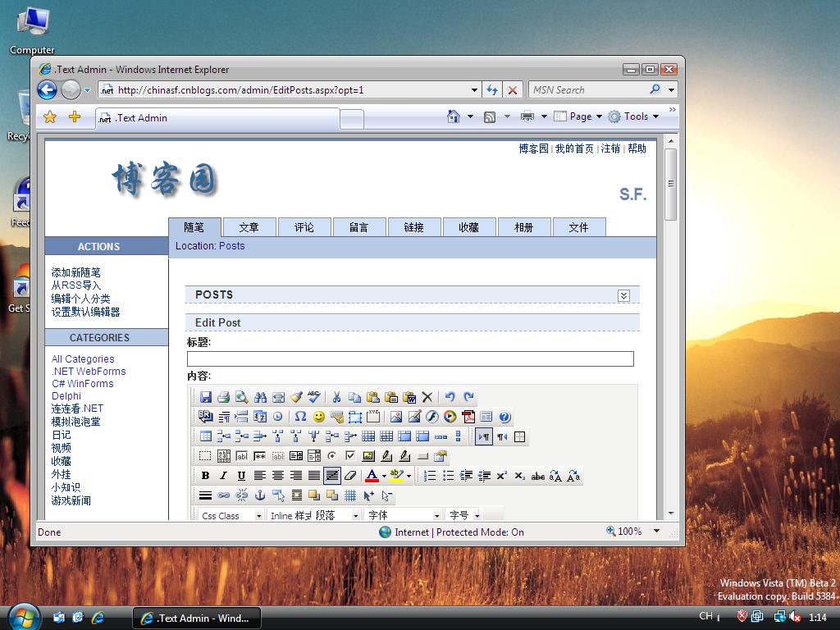This screenshot has width=840, height=630.
Task: Open the address bar URL history dropdown
Action: [x=474, y=90]
